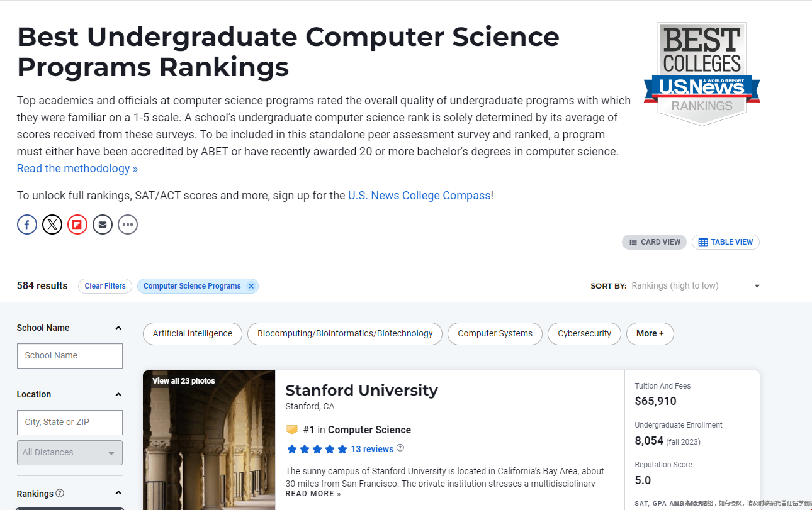Viewport: 812px width, 510px height.
Task: Collapse the Location filter section
Action: [118, 394]
